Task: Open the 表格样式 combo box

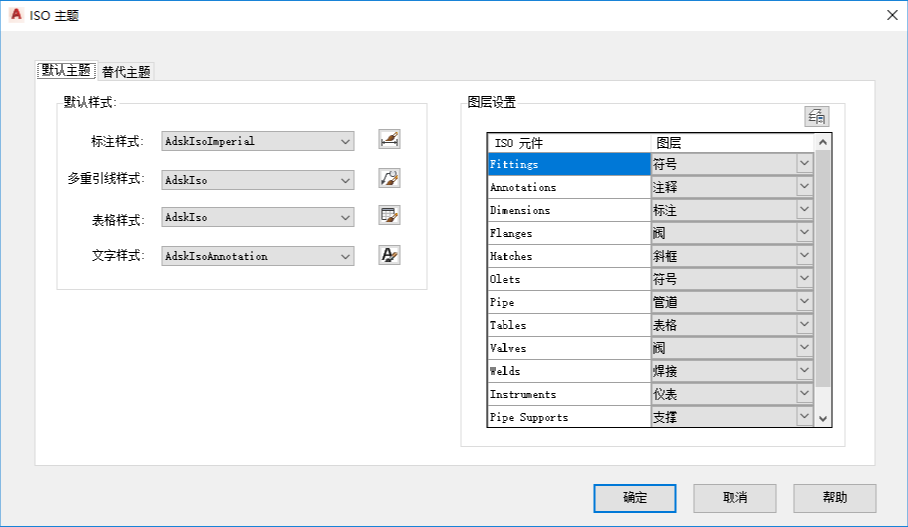Action: (346, 217)
